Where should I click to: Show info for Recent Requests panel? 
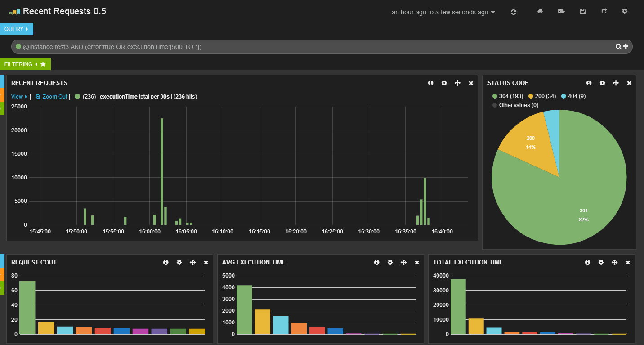point(430,83)
